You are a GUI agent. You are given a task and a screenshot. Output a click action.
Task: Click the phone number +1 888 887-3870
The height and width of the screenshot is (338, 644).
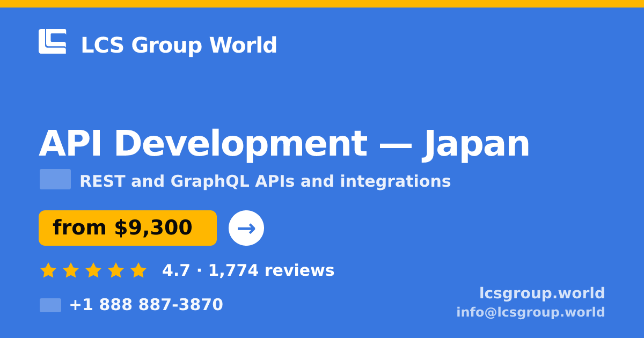[x=146, y=305]
